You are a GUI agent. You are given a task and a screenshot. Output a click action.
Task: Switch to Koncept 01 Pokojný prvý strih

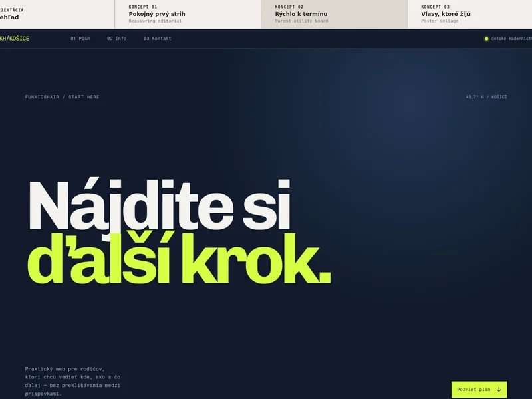[188, 14]
